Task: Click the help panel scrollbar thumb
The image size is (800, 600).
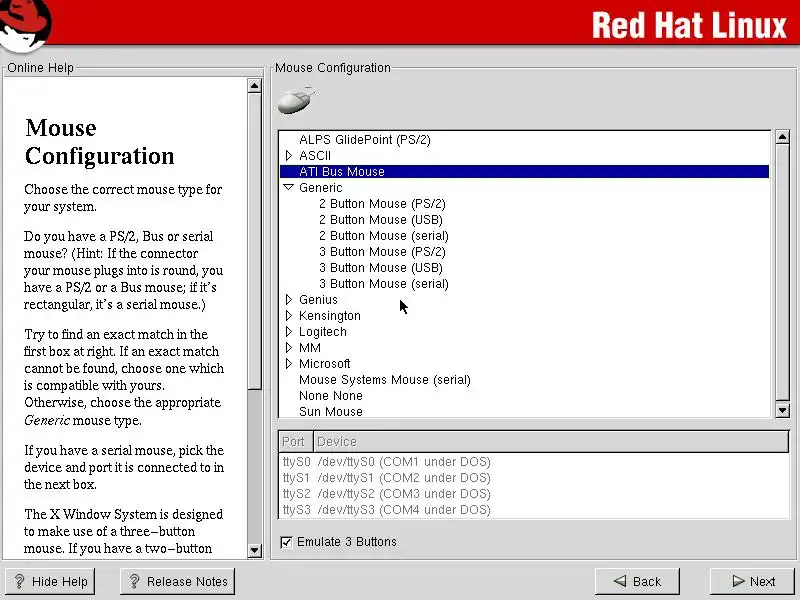Action: point(254,241)
